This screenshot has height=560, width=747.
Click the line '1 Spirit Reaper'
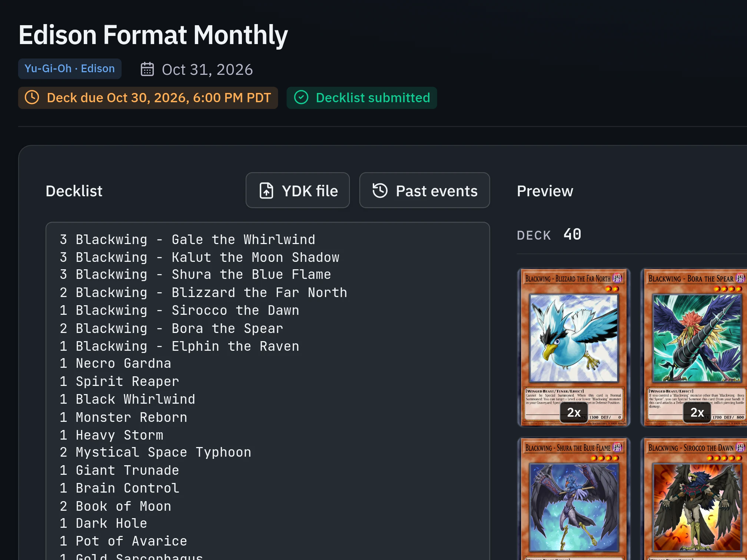pos(119,381)
